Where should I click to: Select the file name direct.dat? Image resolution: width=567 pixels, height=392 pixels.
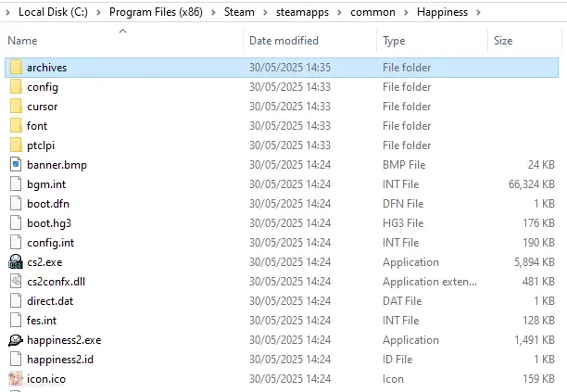click(50, 301)
